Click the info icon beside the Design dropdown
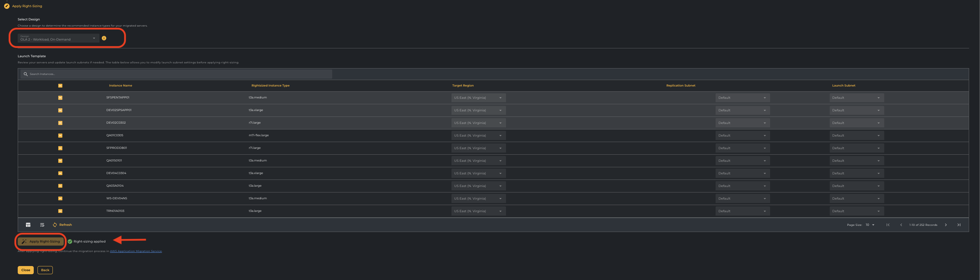 (104, 38)
